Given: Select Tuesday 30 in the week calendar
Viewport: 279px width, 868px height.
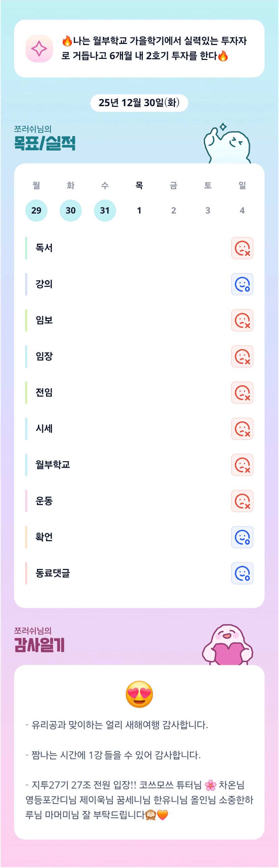Looking at the screenshot, I should click(71, 211).
